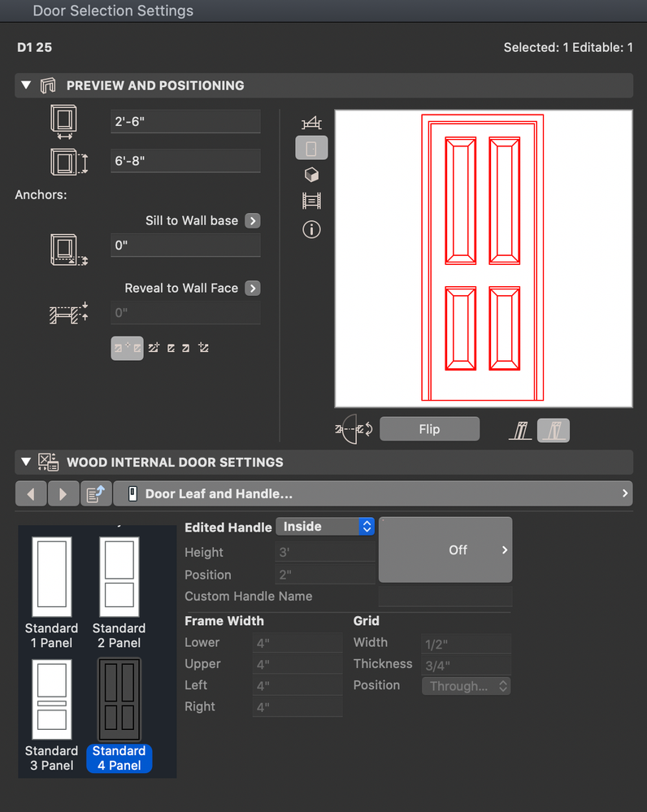
Task: Go to previous settings page arrow
Action: [31, 494]
